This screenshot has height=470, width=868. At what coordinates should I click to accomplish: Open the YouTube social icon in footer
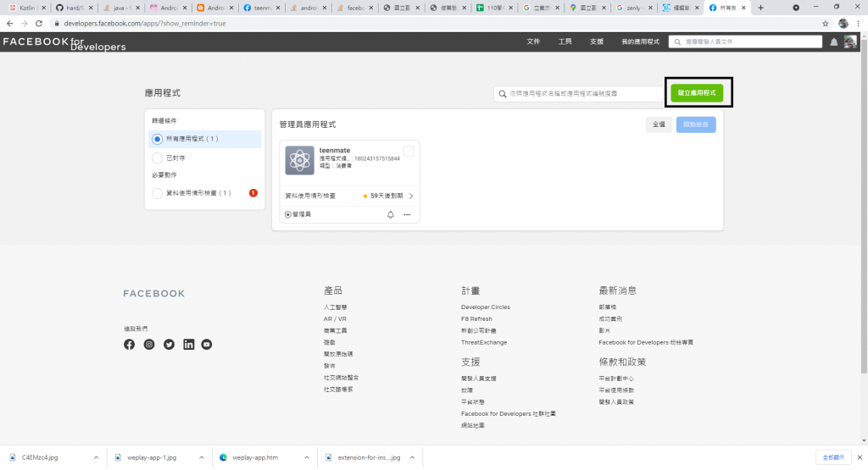pos(207,345)
